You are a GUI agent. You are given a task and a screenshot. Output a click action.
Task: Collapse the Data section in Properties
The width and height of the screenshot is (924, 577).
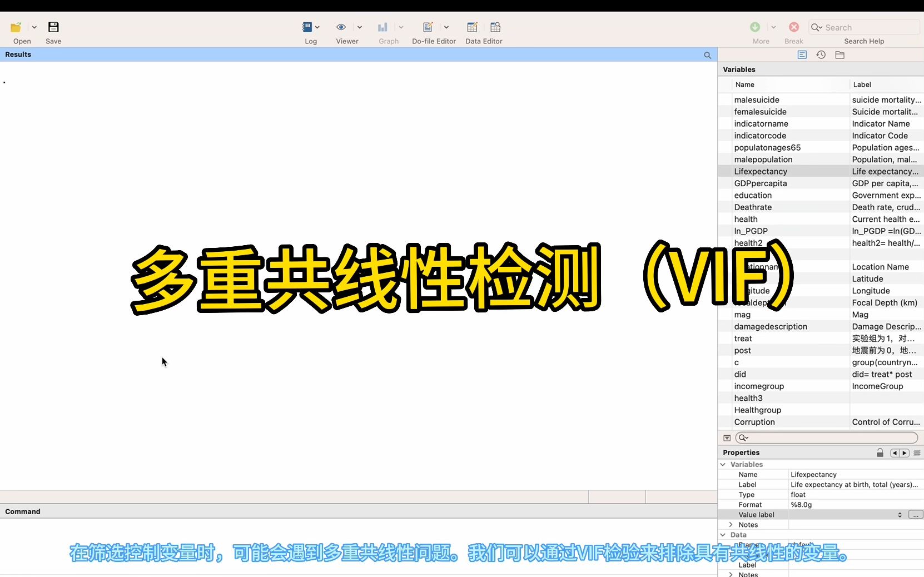[x=723, y=535]
